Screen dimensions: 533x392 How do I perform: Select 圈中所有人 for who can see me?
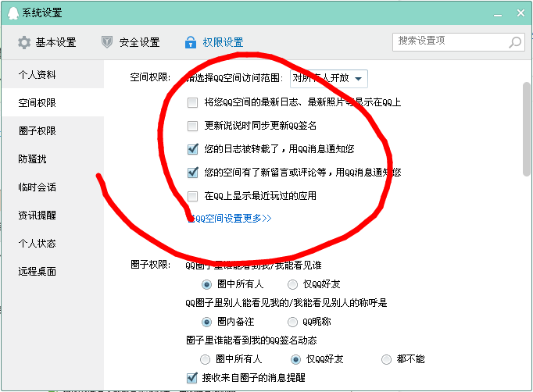click(206, 284)
